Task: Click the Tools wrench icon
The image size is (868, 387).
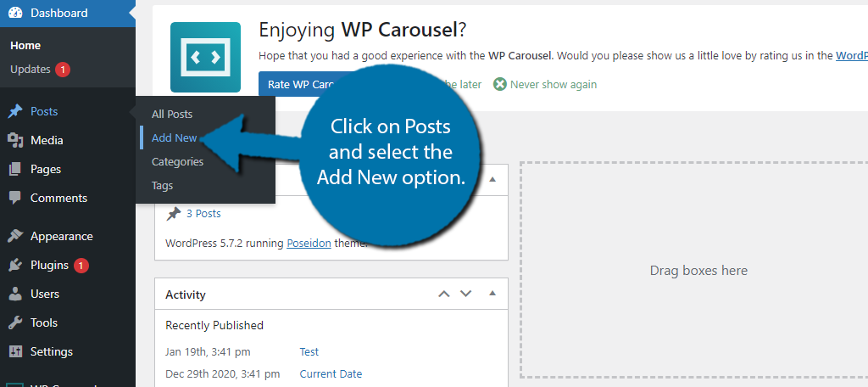Action: click(x=15, y=323)
